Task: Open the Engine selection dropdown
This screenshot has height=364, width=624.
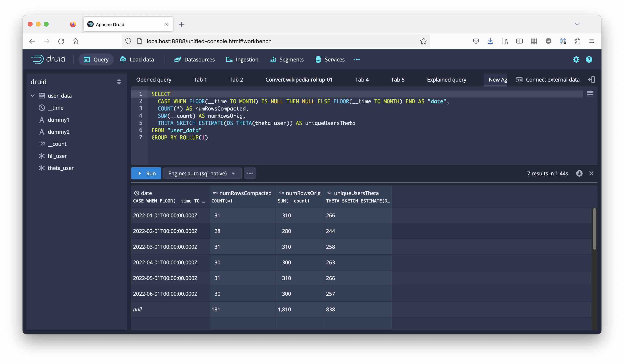Action: (202, 174)
